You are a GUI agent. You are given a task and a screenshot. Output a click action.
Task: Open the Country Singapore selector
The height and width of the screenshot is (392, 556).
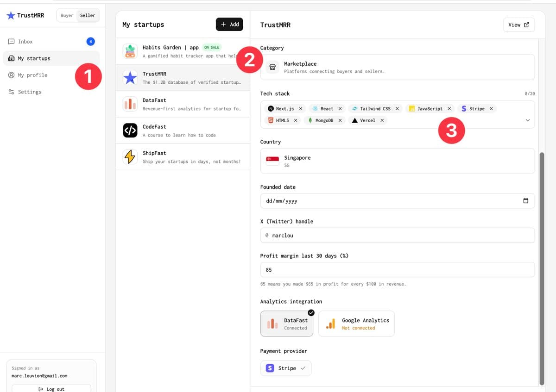point(398,161)
